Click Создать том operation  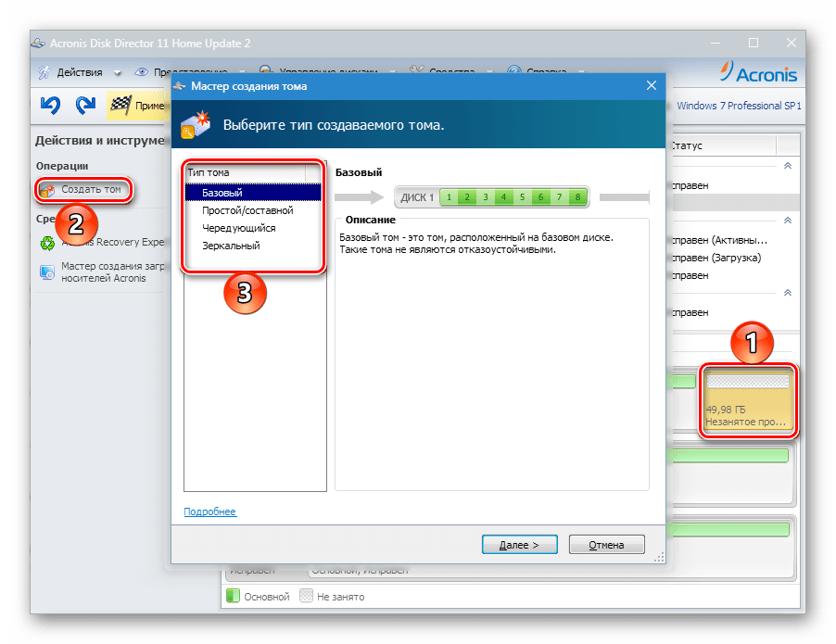(x=84, y=189)
